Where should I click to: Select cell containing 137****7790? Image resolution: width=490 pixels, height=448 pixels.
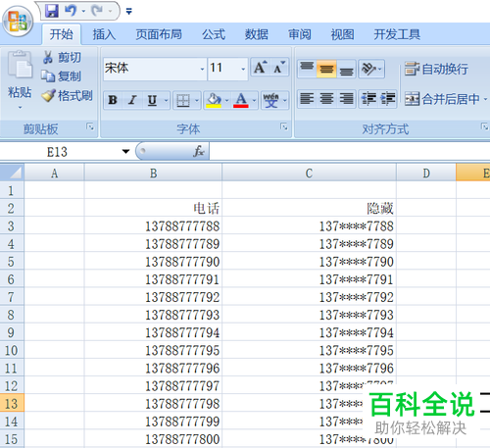[x=309, y=262]
